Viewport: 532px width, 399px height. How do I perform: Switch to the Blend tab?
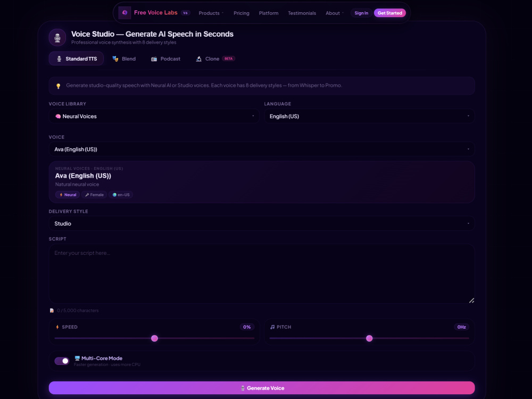(x=124, y=59)
